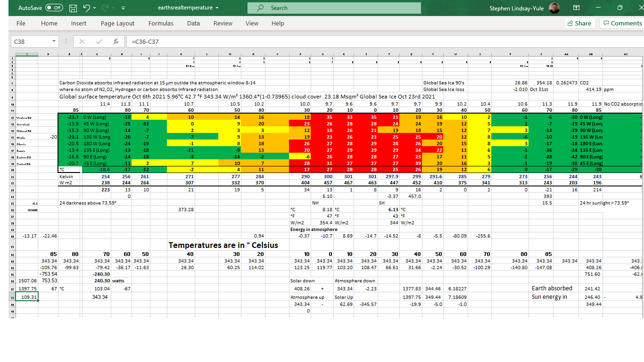Expand the Name Box dropdown arrow
The image size is (644, 362).
tap(54, 41)
